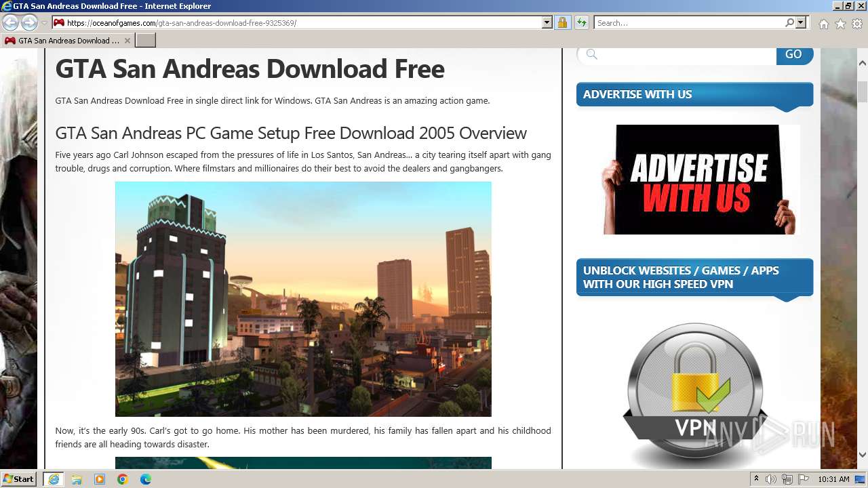
Task: Show hidden system tray icons
Action: [x=756, y=479]
